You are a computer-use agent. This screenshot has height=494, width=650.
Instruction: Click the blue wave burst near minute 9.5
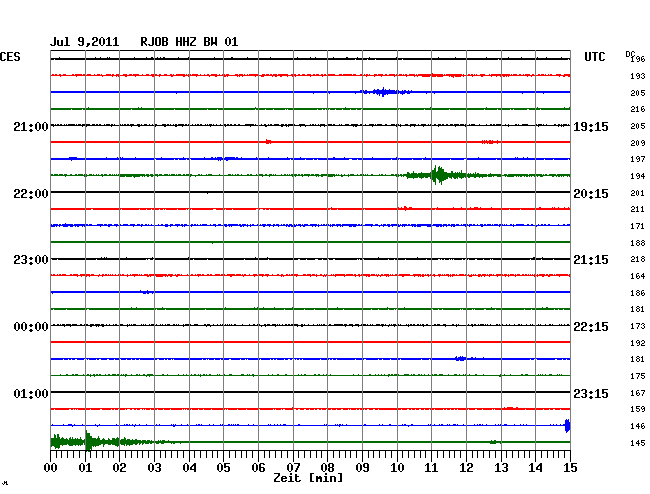[x=385, y=92]
